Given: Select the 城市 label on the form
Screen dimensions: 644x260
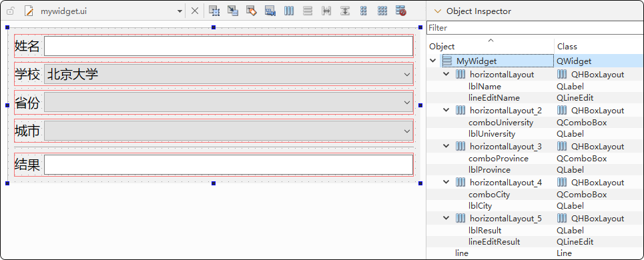Looking at the screenshot, I should pyautogui.click(x=27, y=131).
